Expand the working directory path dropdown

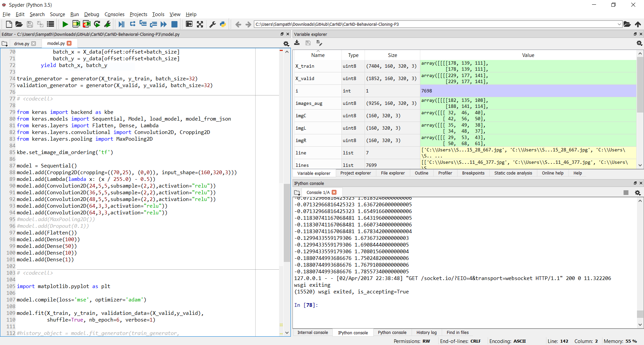click(x=619, y=24)
